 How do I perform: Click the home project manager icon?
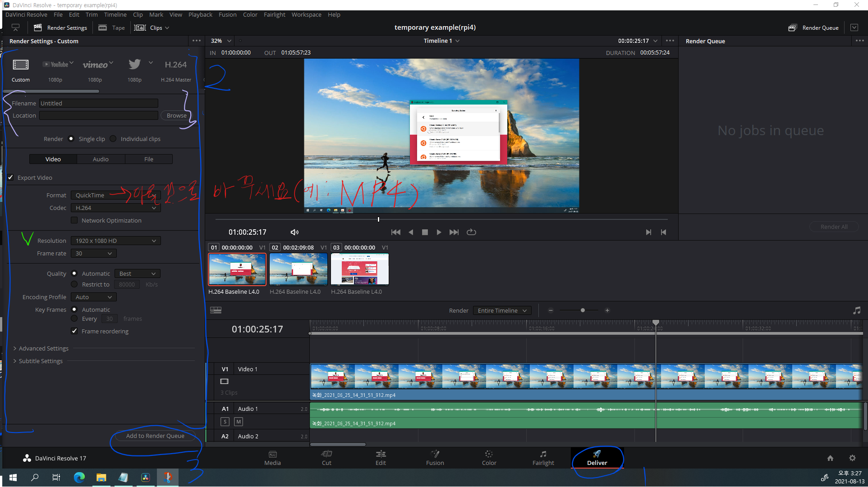830,458
